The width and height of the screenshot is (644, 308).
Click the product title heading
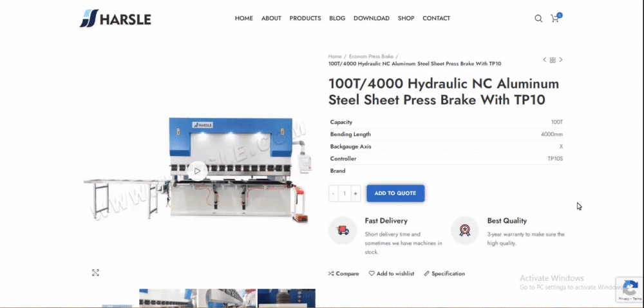tap(444, 91)
